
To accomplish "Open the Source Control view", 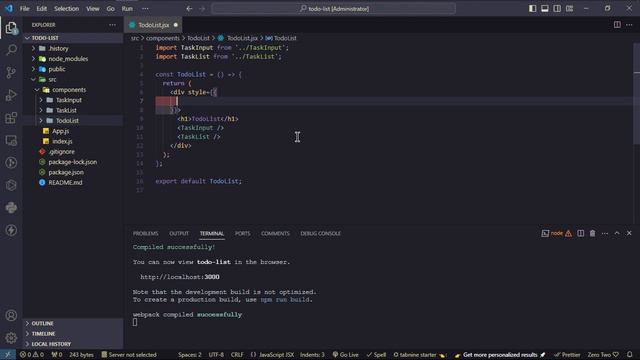I will [11, 73].
